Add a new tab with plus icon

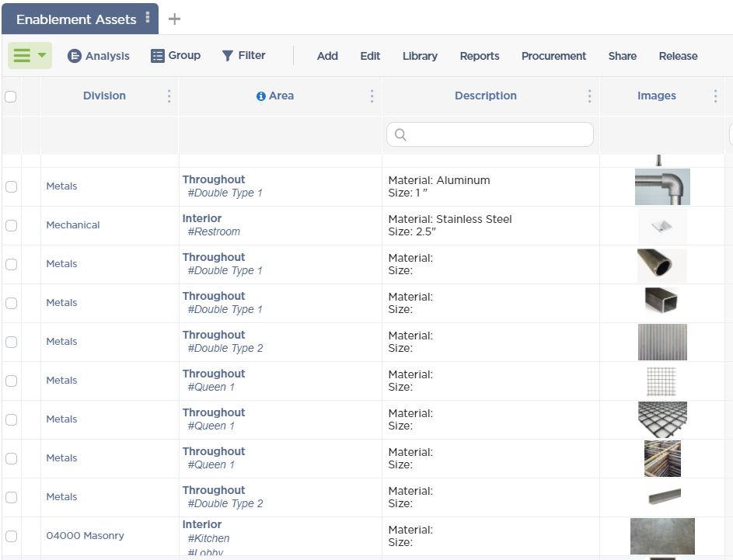tap(174, 19)
